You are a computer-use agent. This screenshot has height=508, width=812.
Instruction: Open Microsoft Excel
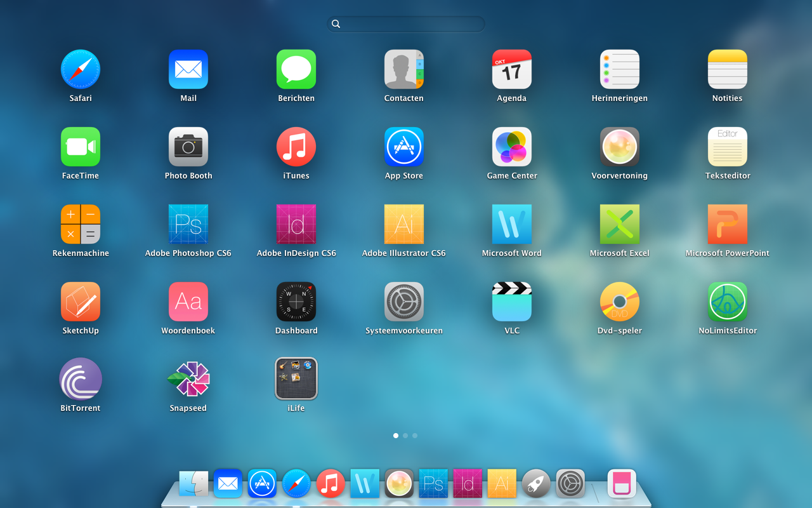click(619, 224)
